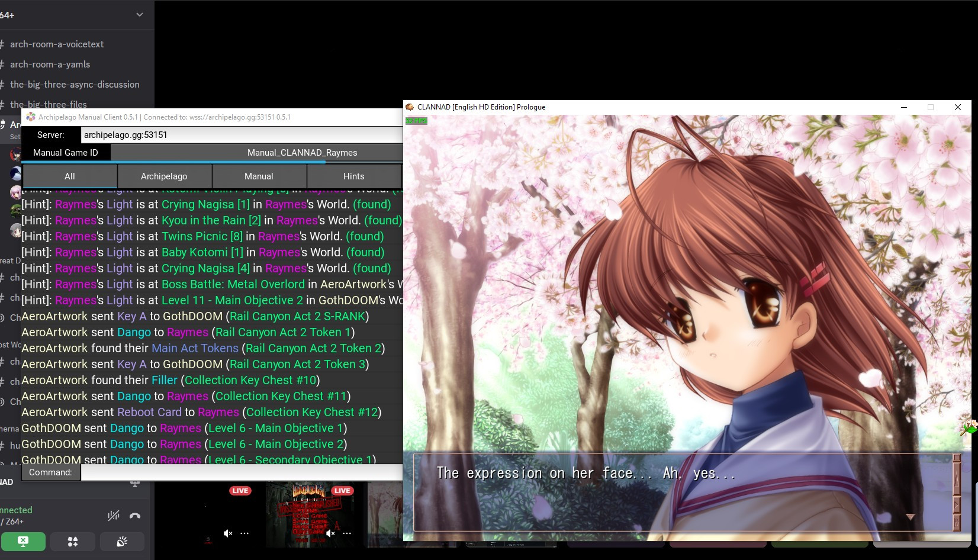Screen dimensions: 978x560
Task: Unmute the first LIVE stream preview
Action: (228, 533)
